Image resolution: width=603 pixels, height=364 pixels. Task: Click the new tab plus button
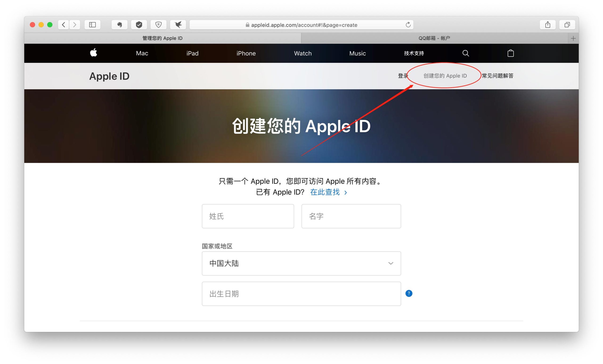pos(573,38)
